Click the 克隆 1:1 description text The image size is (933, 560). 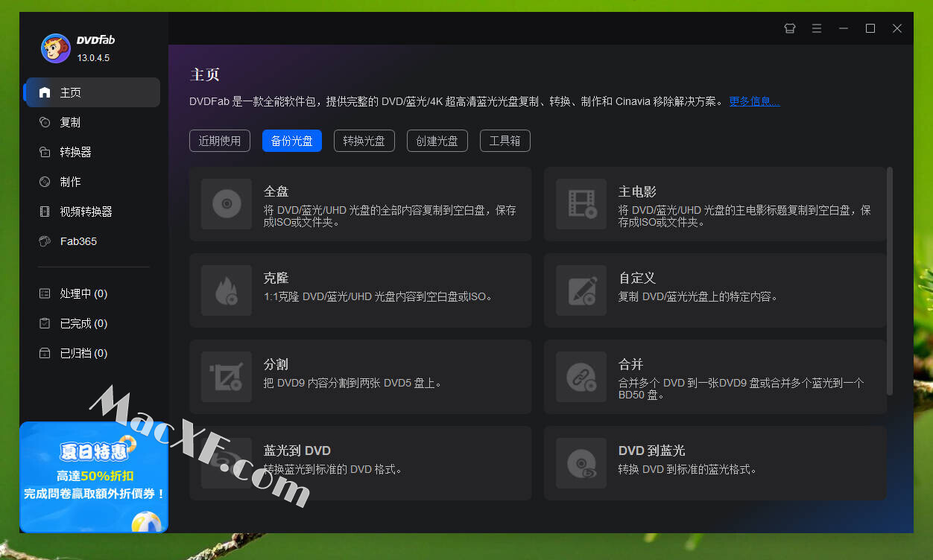pyautogui.click(x=379, y=297)
